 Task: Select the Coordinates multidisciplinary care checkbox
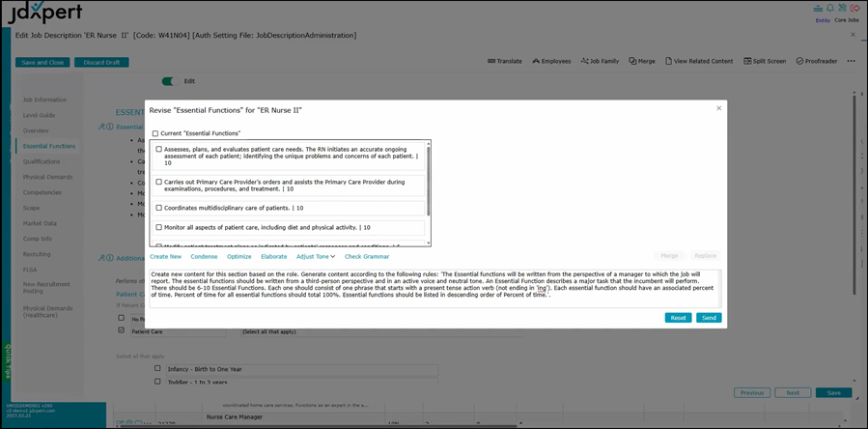(159, 208)
